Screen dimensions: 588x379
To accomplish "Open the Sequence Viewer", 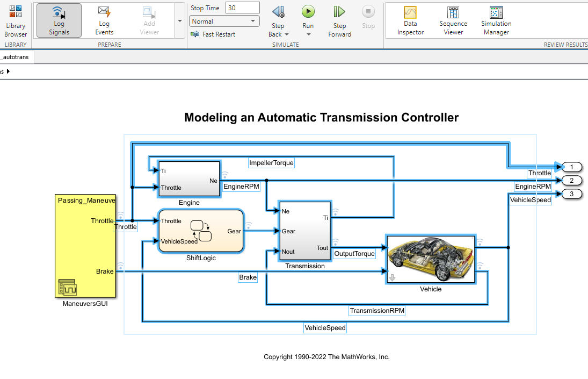I will (453, 21).
